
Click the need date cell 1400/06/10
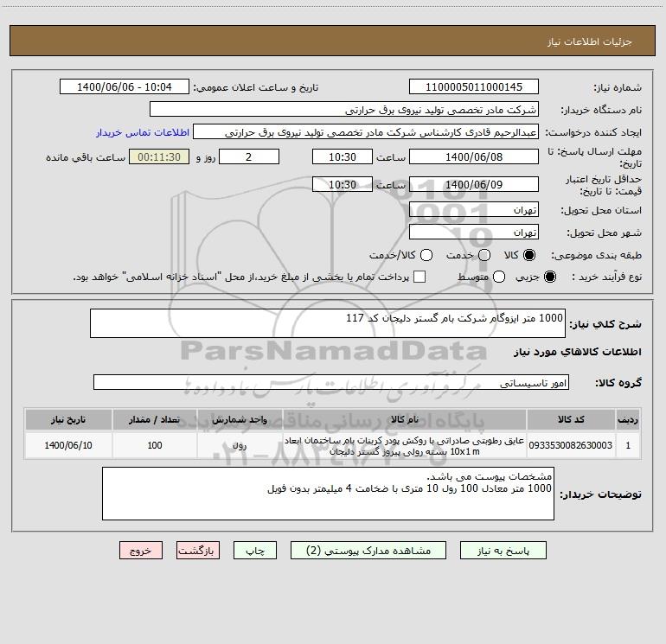(x=68, y=445)
